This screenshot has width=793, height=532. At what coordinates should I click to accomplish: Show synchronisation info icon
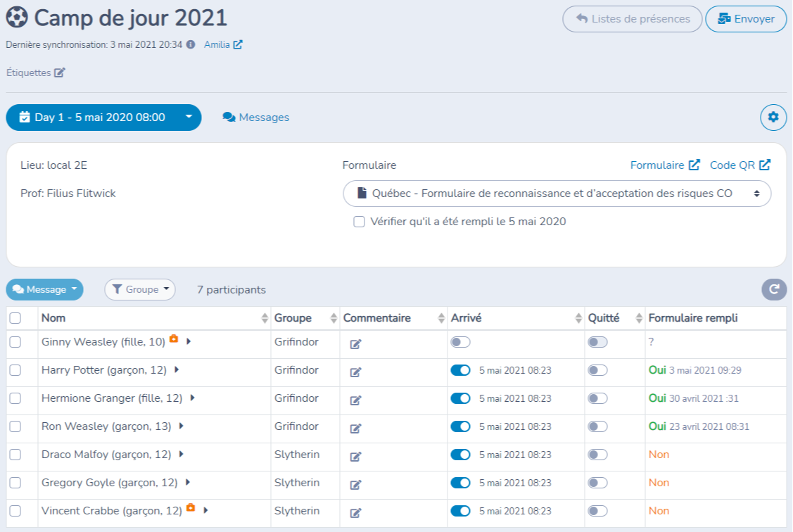point(191,44)
